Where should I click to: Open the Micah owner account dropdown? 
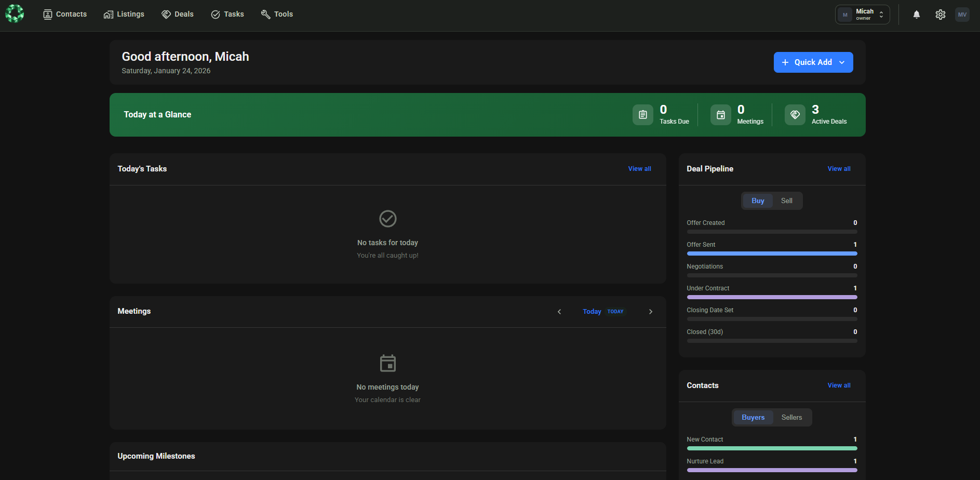862,14
